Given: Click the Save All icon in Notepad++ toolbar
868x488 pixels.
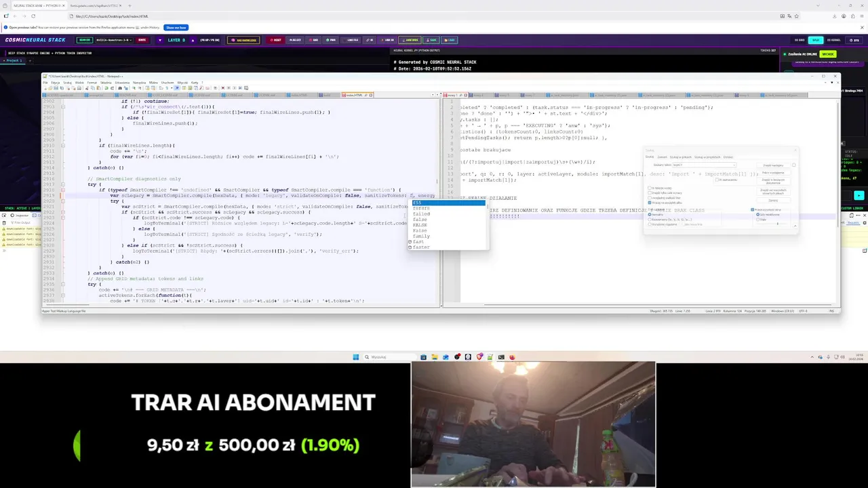Looking at the screenshot, I should 62,88.
